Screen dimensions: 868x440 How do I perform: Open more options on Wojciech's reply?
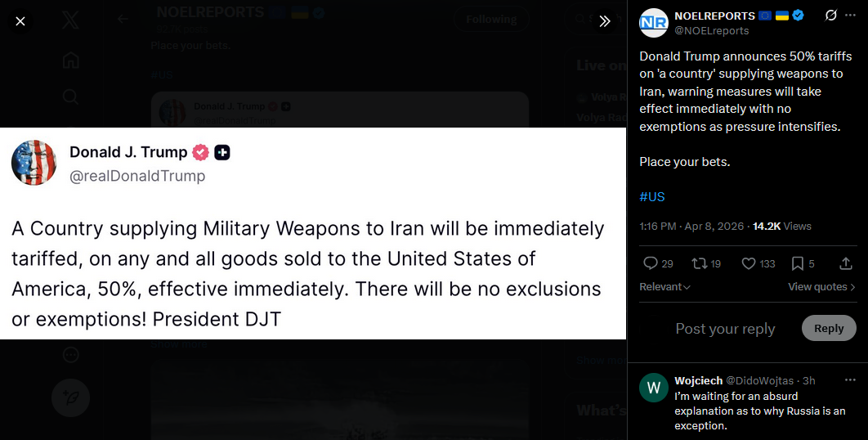tap(850, 380)
